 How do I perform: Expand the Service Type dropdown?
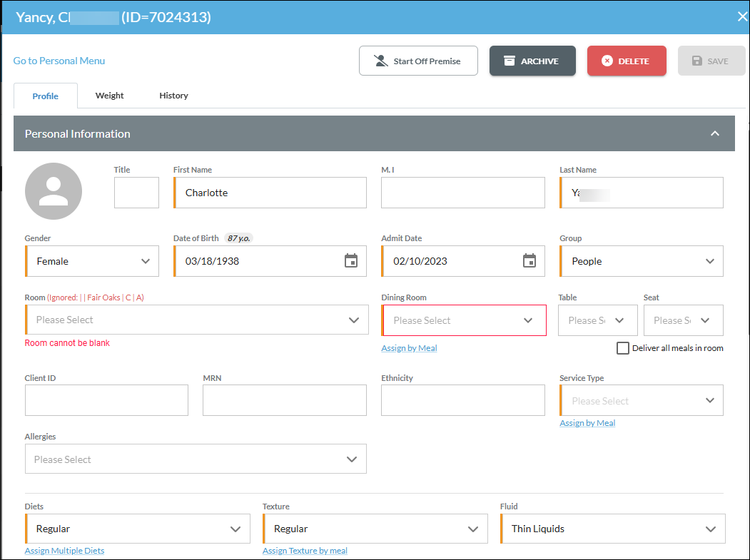(642, 400)
